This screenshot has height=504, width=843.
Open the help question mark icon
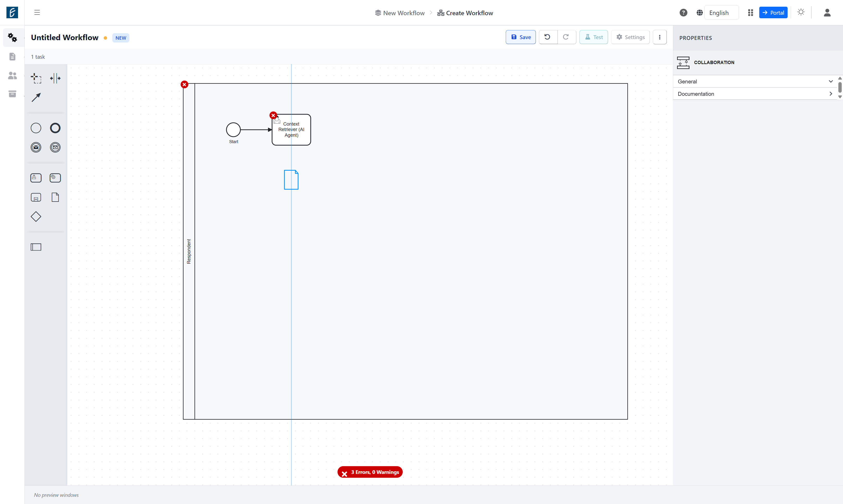pyautogui.click(x=684, y=13)
